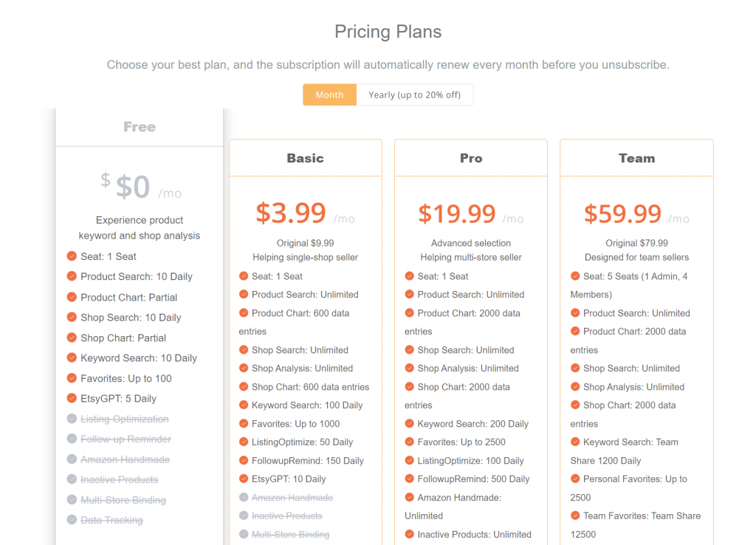Select Yearly (up to 20% off) billing
The width and height of the screenshot is (756, 545).
[x=415, y=95]
